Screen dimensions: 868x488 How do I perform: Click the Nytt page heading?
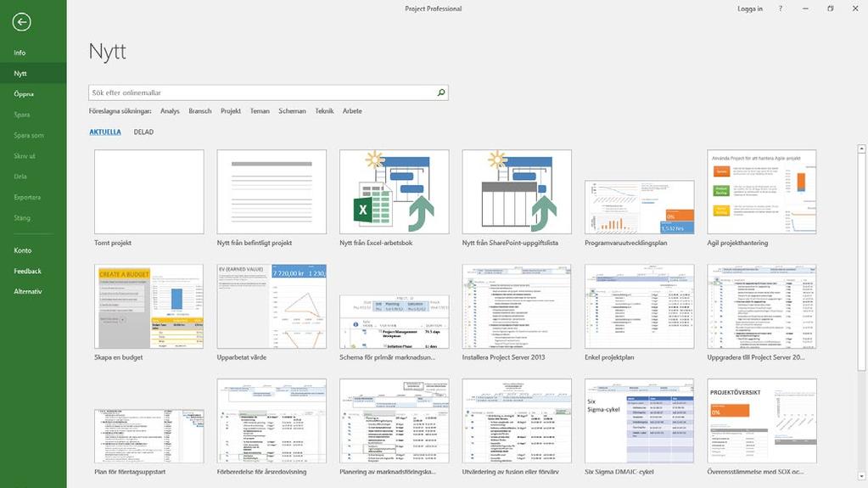click(x=108, y=52)
